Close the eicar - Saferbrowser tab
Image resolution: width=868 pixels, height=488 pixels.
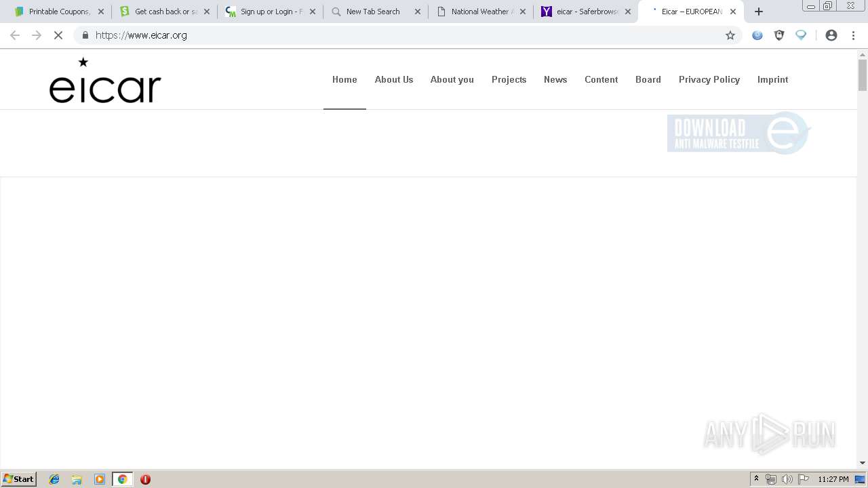point(628,12)
